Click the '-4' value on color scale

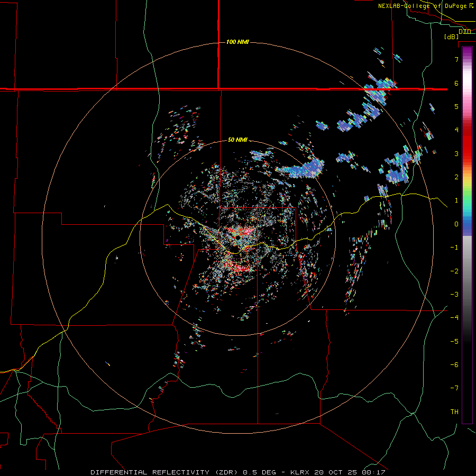pos(454,318)
